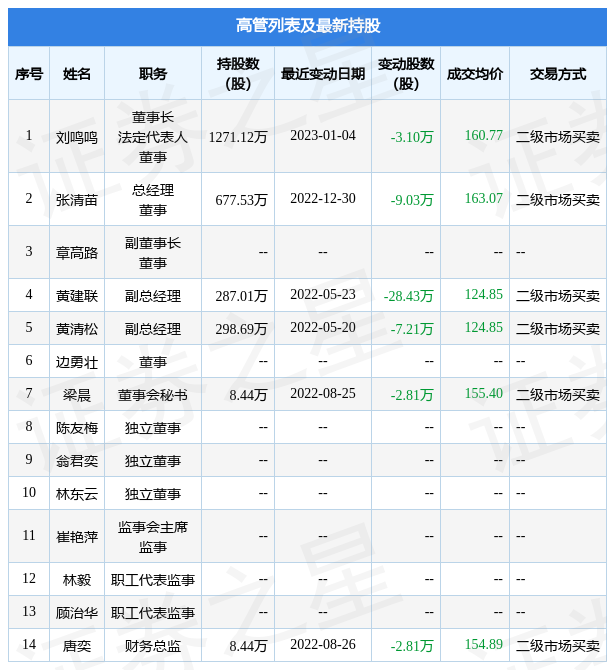Click the date 2023-01-04

point(323,135)
